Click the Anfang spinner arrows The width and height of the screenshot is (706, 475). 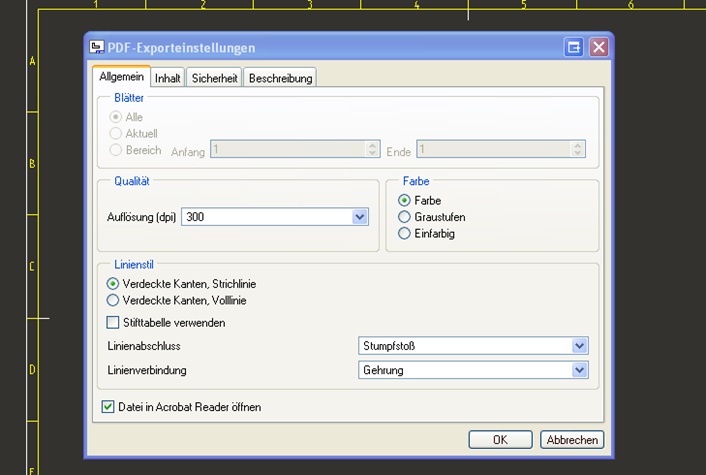click(372, 149)
